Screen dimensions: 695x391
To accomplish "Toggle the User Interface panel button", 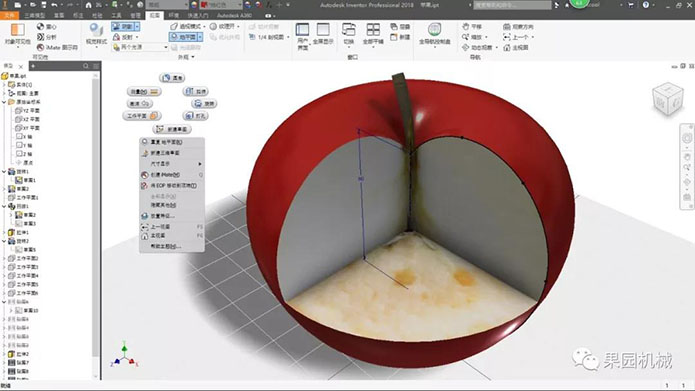I will coord(303,36).
